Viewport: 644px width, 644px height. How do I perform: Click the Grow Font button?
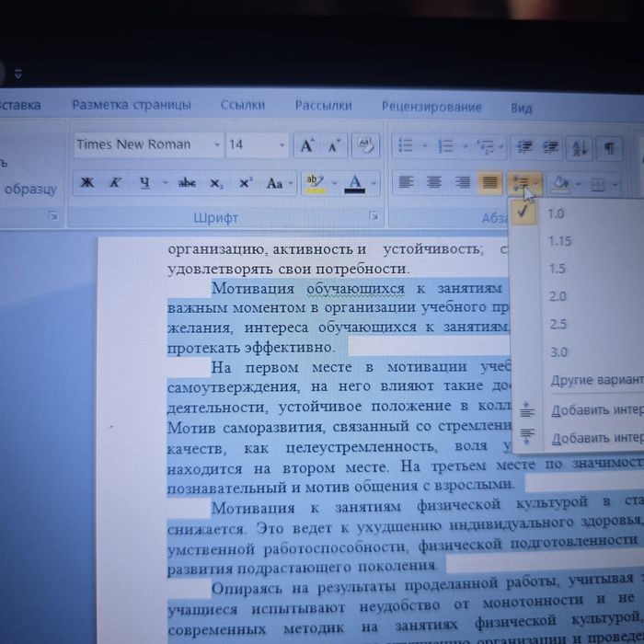click(x=307, y=145)
